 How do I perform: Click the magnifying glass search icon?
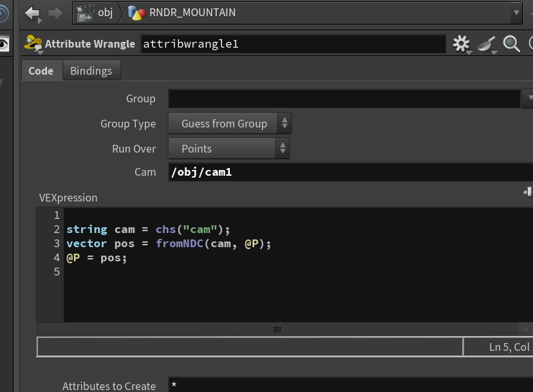pyautogui.click(x=511, y=44)
